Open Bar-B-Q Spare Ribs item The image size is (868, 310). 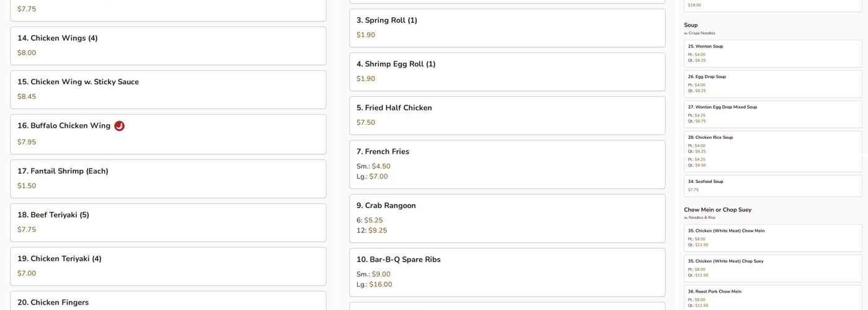pyautogui.click(x=507, y=272)
